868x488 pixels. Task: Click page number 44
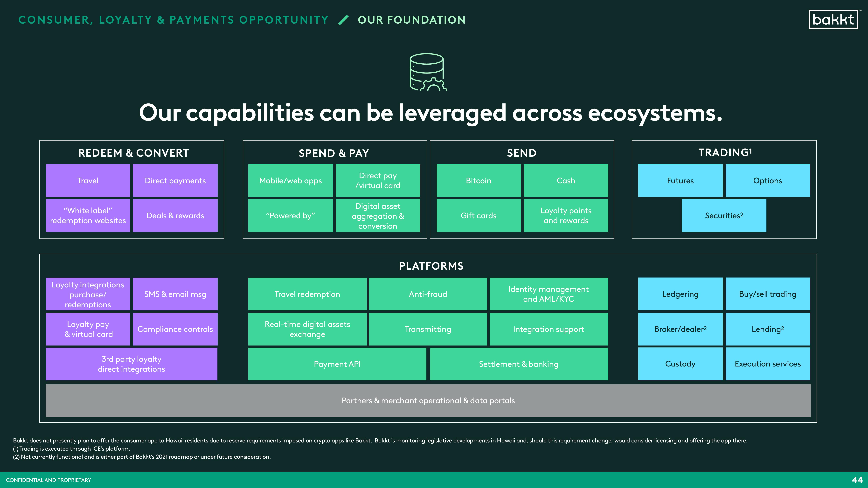pos(857,480)
